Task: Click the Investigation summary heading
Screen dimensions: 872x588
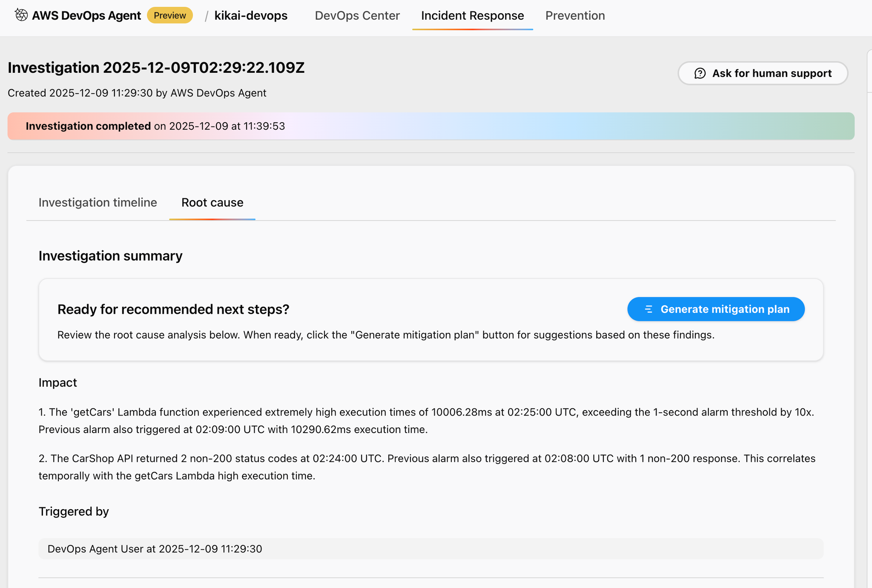Action: (x=110, y=255)
